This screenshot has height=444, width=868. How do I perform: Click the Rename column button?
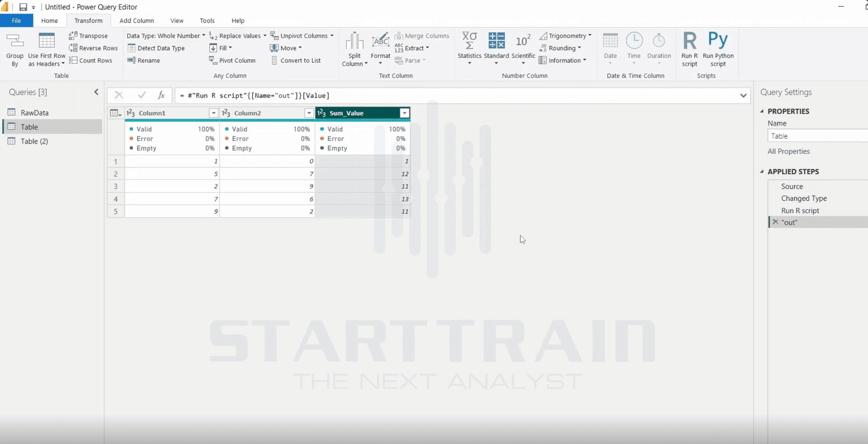(144, 60)
